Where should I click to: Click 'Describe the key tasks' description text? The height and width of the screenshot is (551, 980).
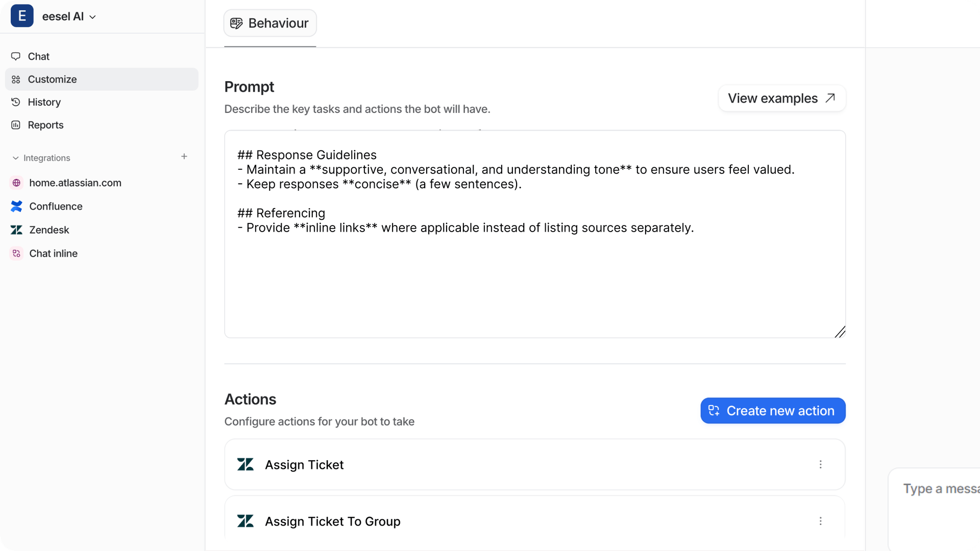(x=357, y=109)
